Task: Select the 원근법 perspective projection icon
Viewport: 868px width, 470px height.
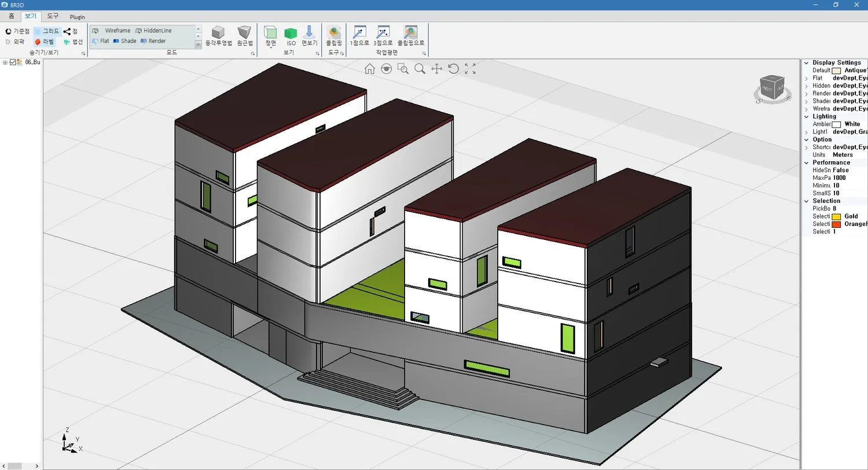Action: pyautogui.click(x=245, y=36)
